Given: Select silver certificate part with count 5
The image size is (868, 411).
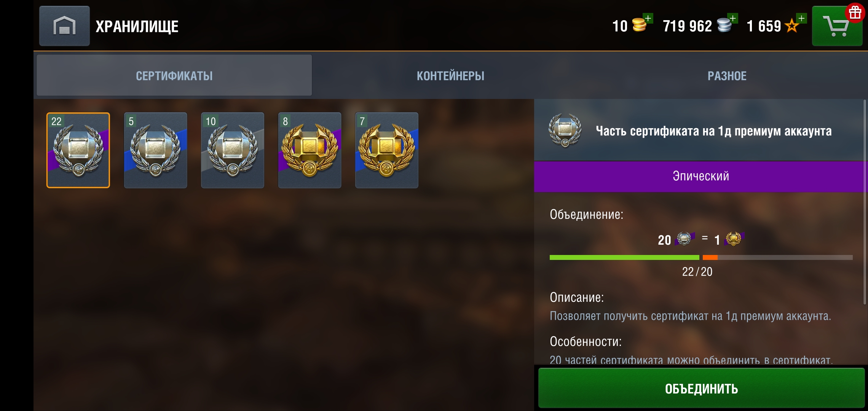Looking at the screenshot, I should point(155,150).
